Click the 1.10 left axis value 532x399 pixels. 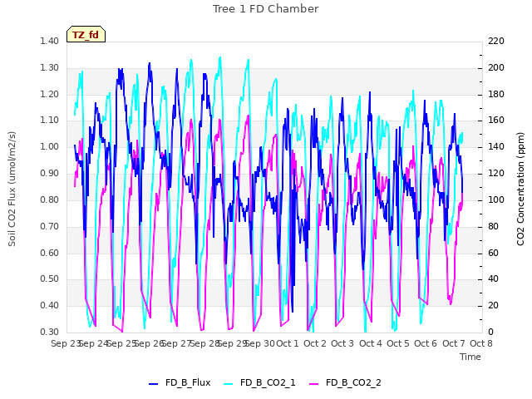coord(50,121)
